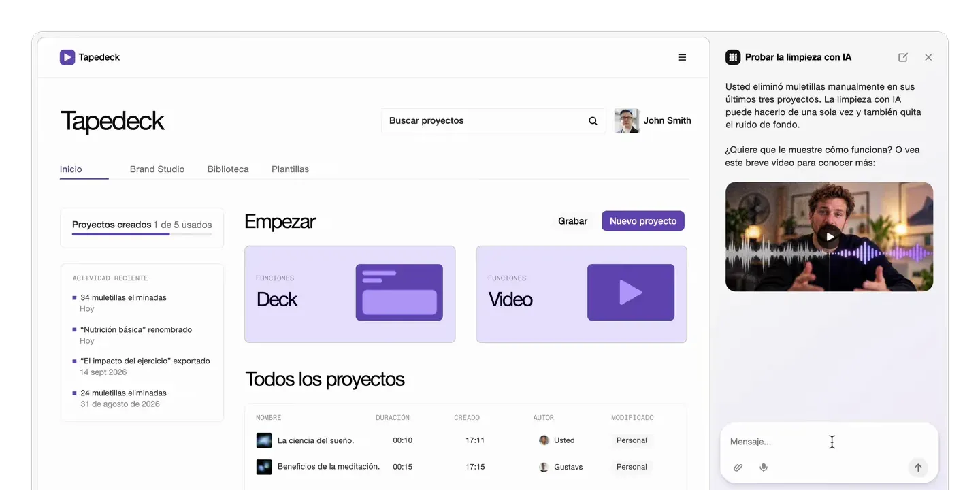Open thumbnail for La ciencia del sueño

click(264, 440)
